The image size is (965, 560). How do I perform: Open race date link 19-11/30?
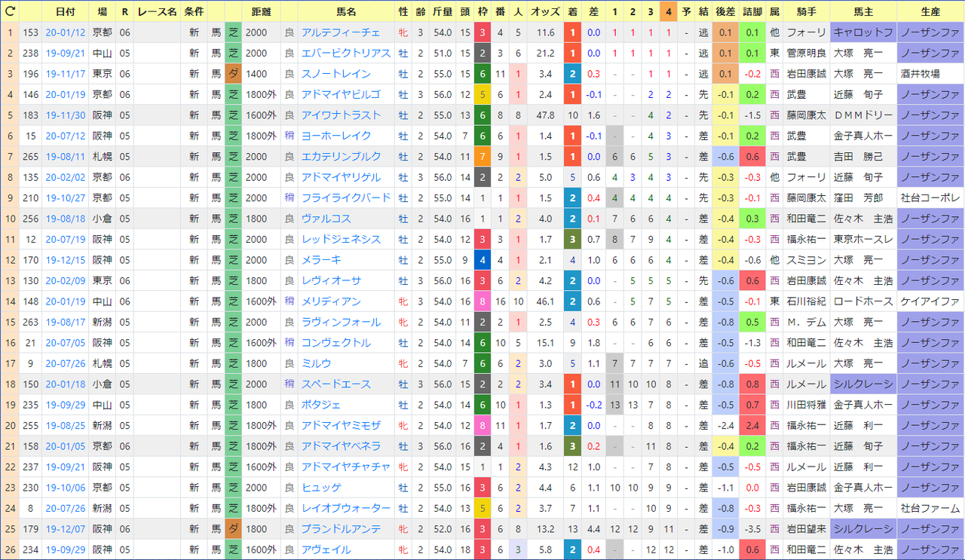click(65, 115)
